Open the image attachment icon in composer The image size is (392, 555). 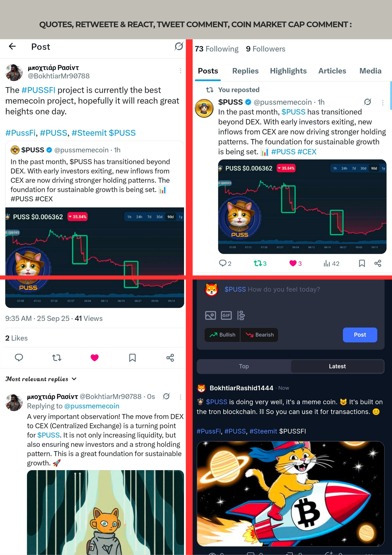pos(210,315)
